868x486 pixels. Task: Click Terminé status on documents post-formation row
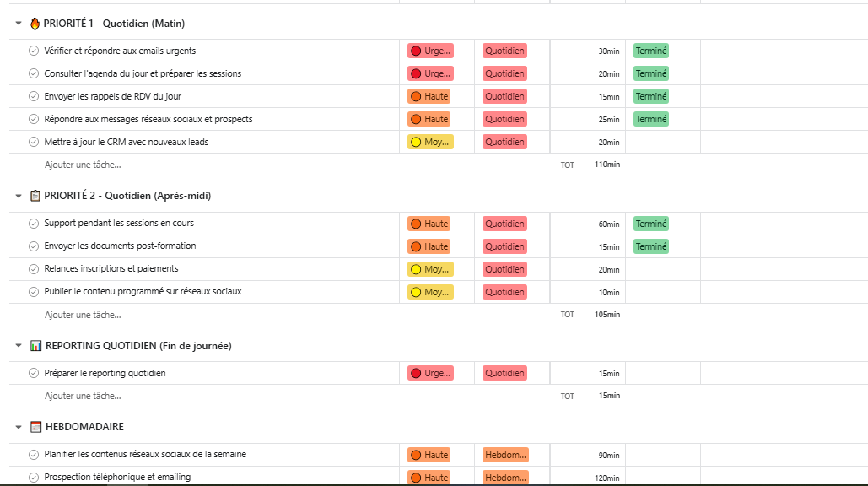tap(651, 246)
